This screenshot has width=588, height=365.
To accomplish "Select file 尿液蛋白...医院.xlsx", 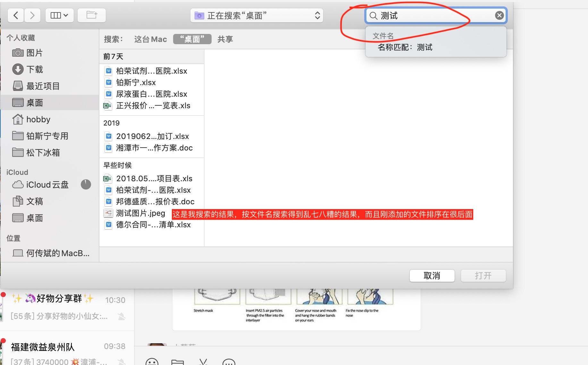I will click(x=152, y=94).
